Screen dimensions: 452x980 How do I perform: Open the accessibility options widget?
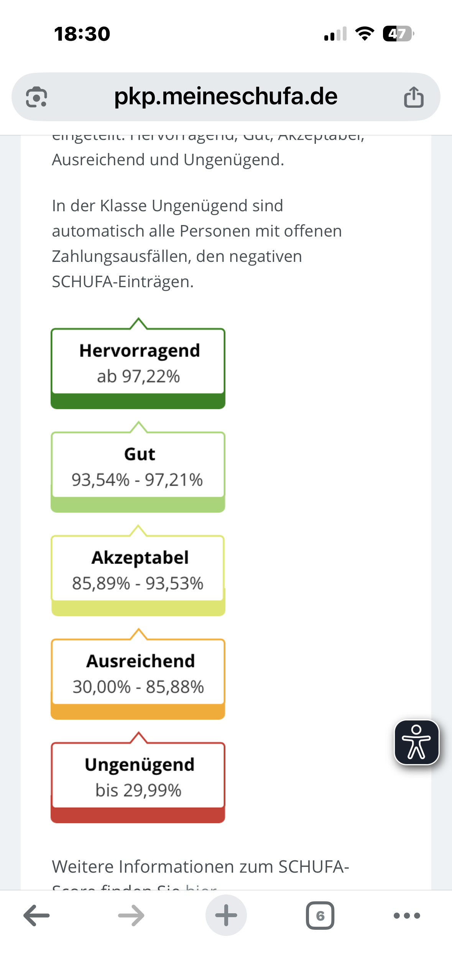416,742
